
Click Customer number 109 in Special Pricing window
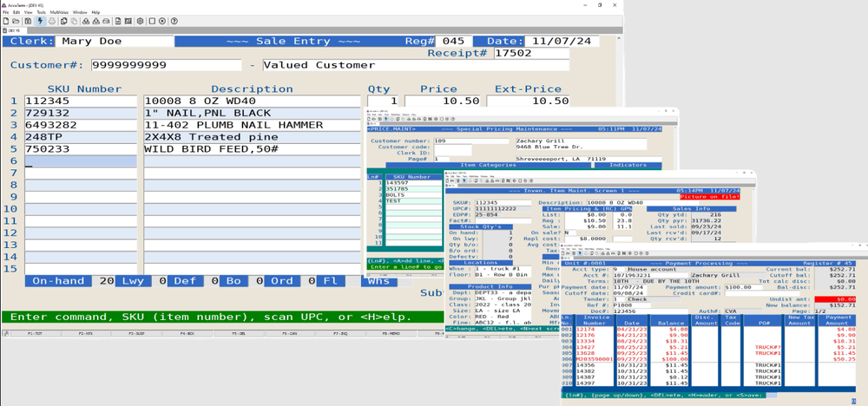471,141
